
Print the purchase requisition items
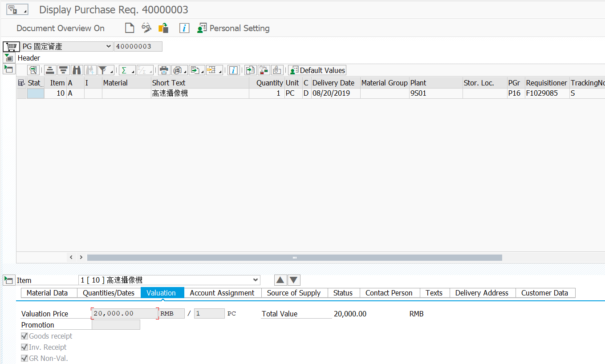pos(164,70)
